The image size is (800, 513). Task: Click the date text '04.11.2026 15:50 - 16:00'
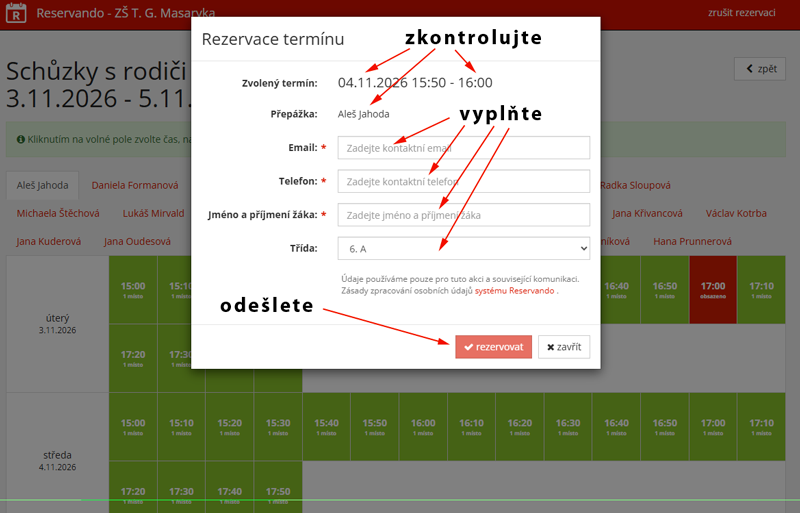pyautogui.click(x=415, y=83)
